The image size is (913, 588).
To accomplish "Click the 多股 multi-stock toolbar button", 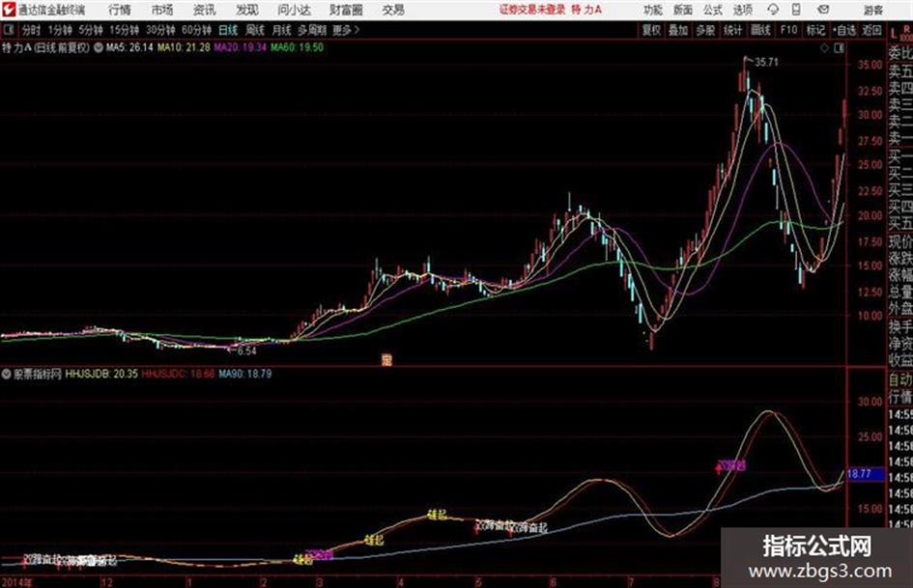I will (x=705, y=30).
